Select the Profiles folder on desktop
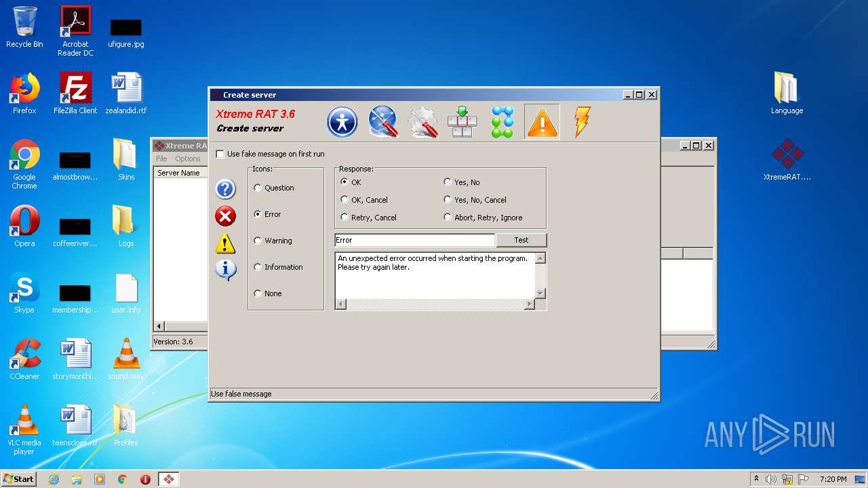The height and width of the screenshot is (488, 868). (126, 426)
